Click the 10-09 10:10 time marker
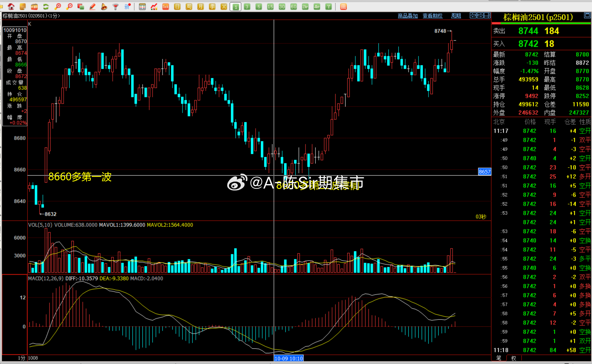The image size is (592, 364). 288,358
